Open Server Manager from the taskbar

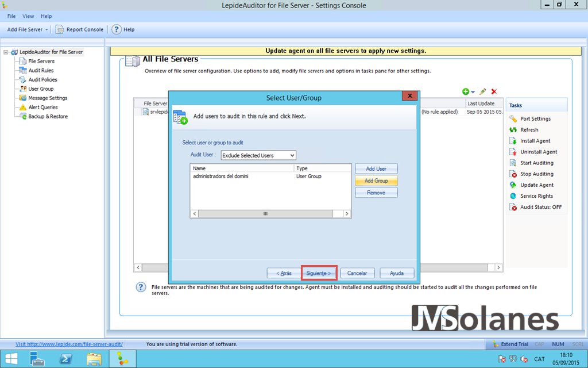click(37, 359)
